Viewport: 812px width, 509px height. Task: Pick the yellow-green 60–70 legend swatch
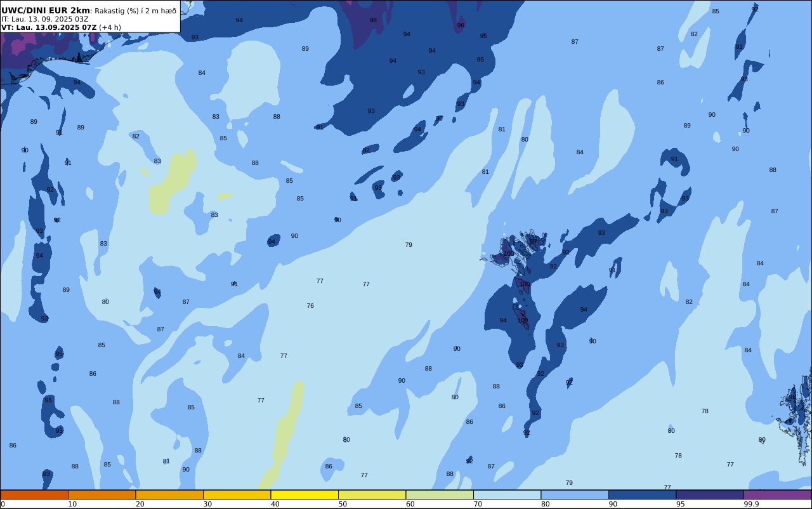[440, 494]
